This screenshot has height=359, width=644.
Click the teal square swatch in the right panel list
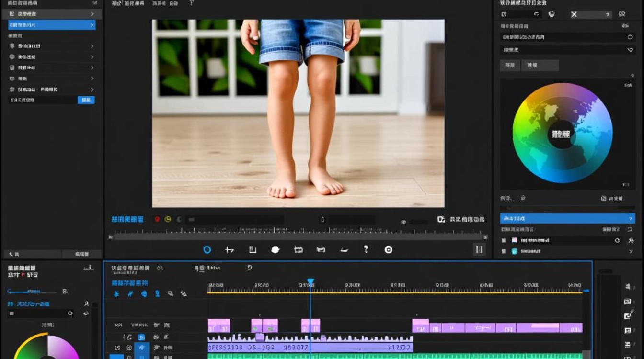515,251
